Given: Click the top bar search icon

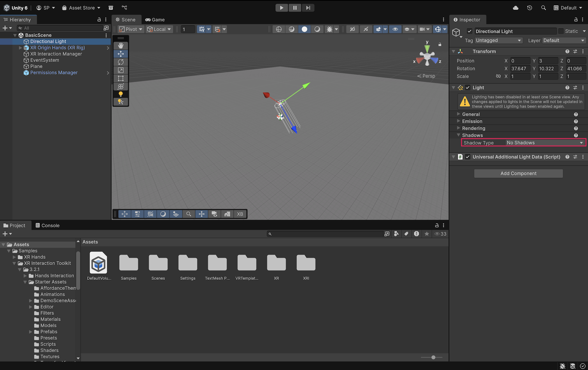Looking at the screenshot, I should pyautogui.click(x=544, y=8).
